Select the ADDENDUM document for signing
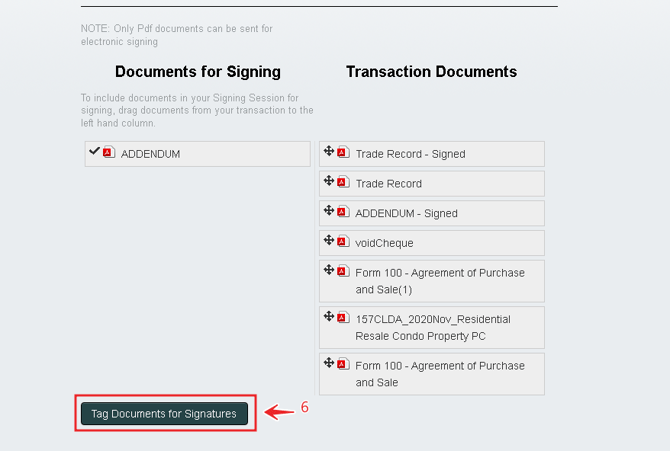Viewport: 670px width, 451px height. coord(151,154)
